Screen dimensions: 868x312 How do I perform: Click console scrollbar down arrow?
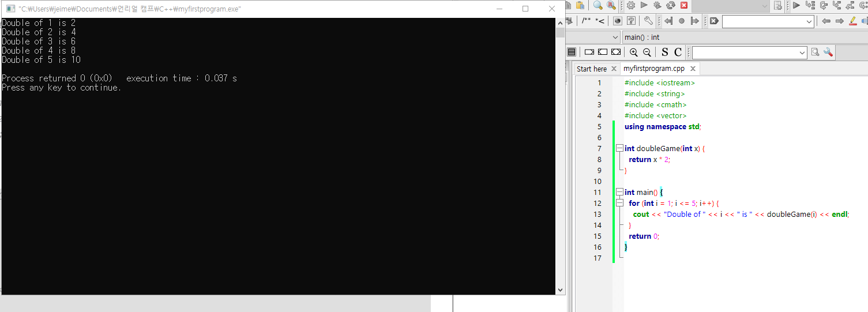560,290
